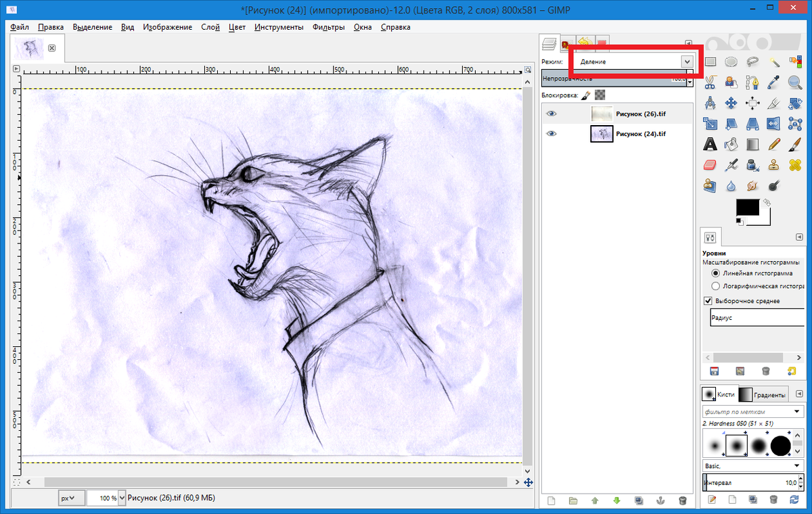Screen dimensions: 812x514
Task: Open the unit px dropdown in status bar
Action: [x=71, y=498]
